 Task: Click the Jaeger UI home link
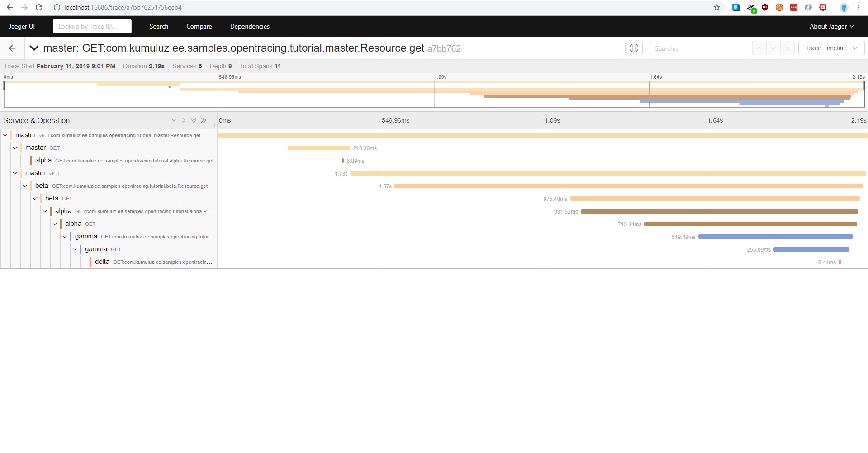tap(22, 26)
